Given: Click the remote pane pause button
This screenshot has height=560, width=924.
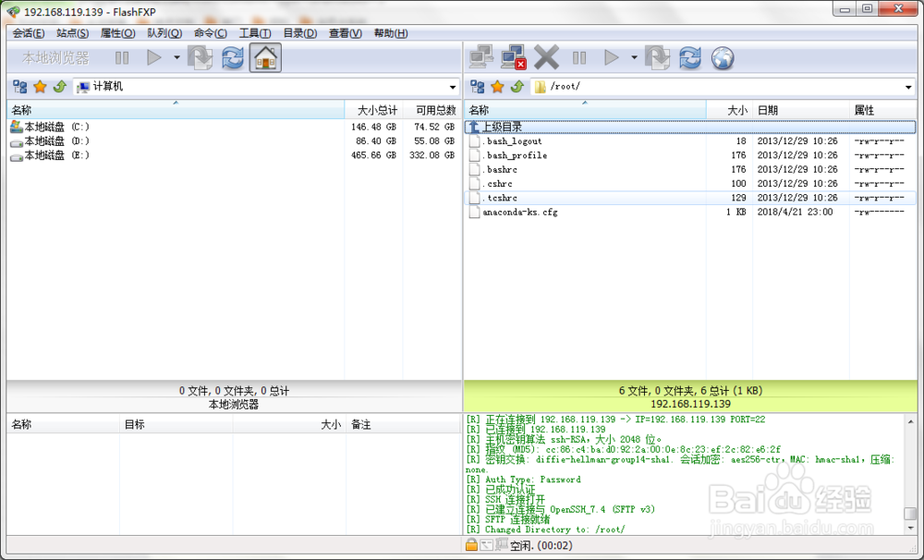Looking at the screenshot, I should coord(579,58).
